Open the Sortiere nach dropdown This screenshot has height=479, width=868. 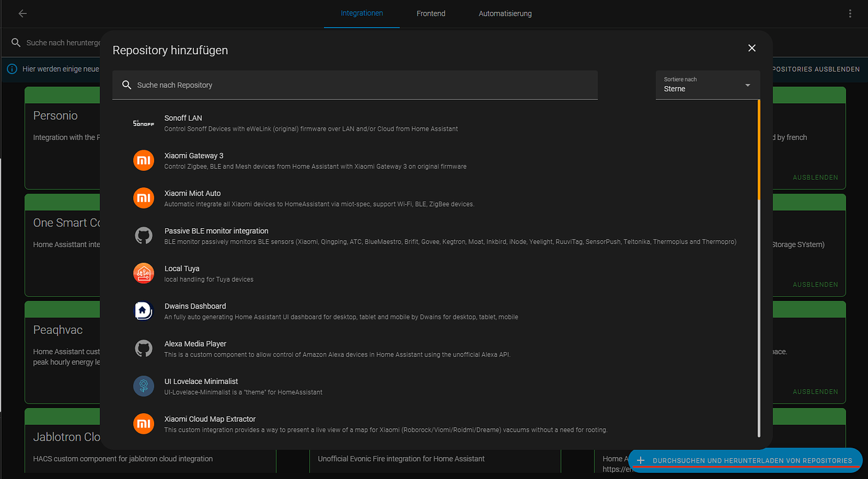click(x=708, y=85)
